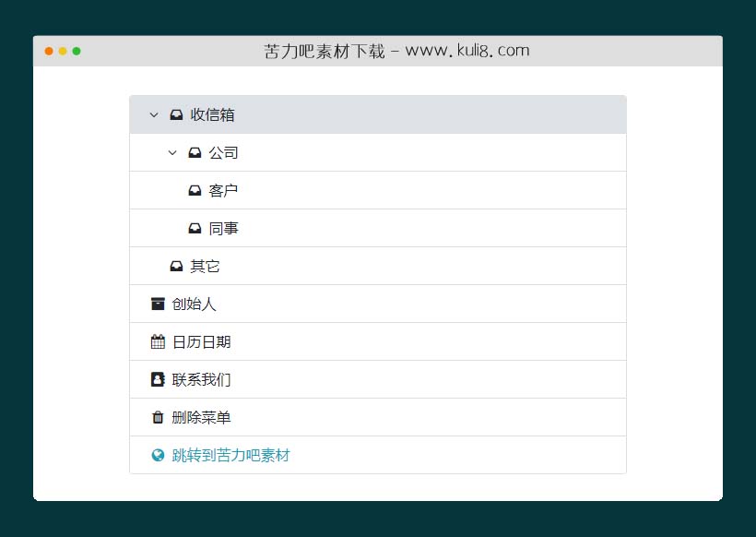Viewport: 756px width, 537px height.
Task: Open the 跳转到苦力吧素材 link
Action: click(x=229, y=455)
